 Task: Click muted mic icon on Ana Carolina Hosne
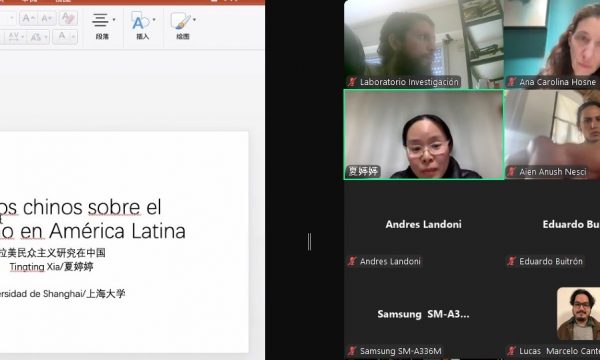tap(511, 81)
